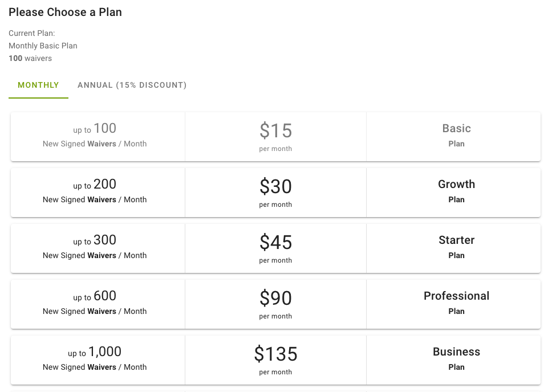Click the $15 per month price
The image size is (552, 392).
pyautogui.click(x=275, y=137)
